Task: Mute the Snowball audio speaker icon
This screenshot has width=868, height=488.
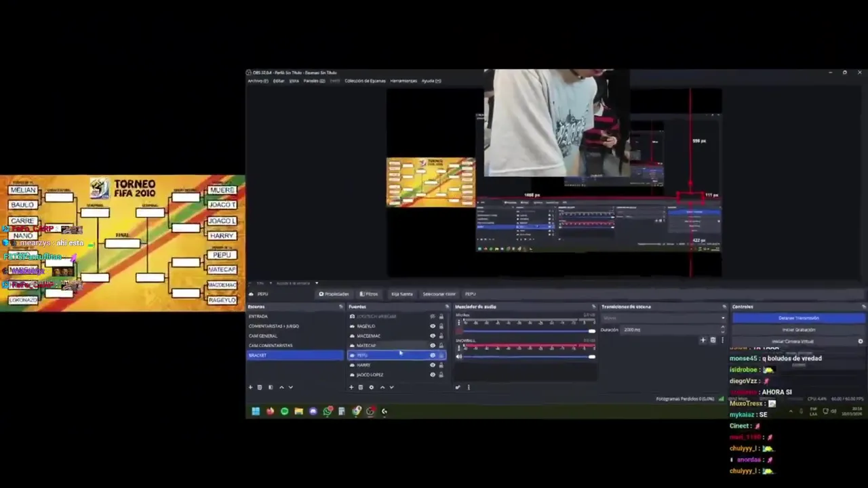Action: 458,357
